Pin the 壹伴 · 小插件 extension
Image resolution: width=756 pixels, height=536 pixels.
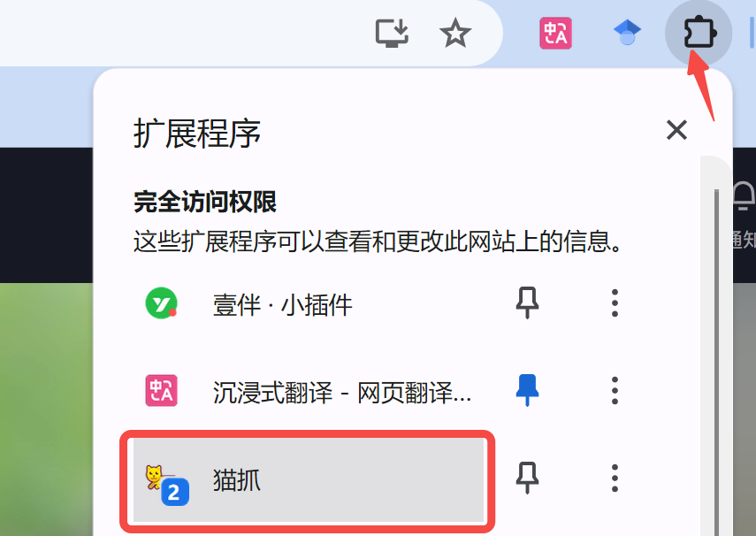(527, 303)
